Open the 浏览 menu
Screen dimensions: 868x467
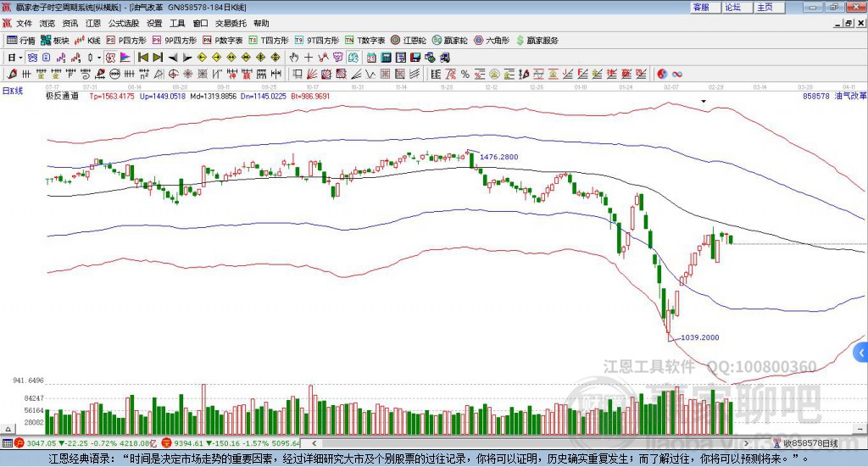(47, 23)
